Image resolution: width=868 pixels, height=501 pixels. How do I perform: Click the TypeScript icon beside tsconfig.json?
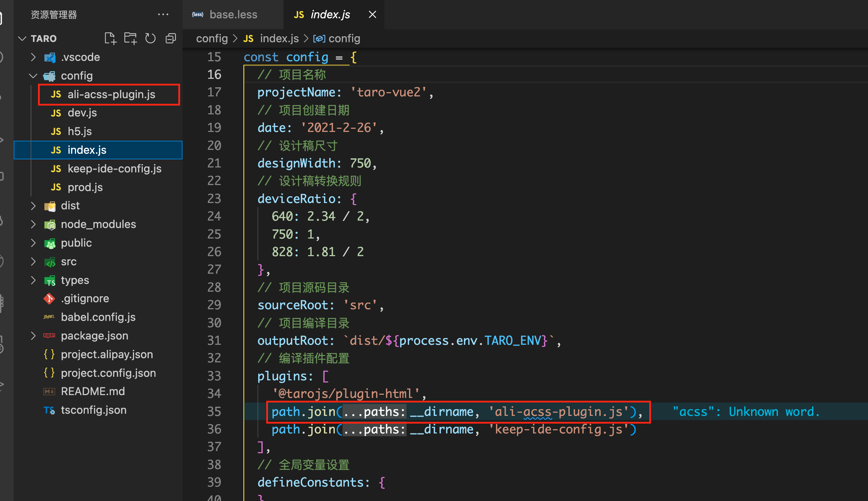(50, 410)
